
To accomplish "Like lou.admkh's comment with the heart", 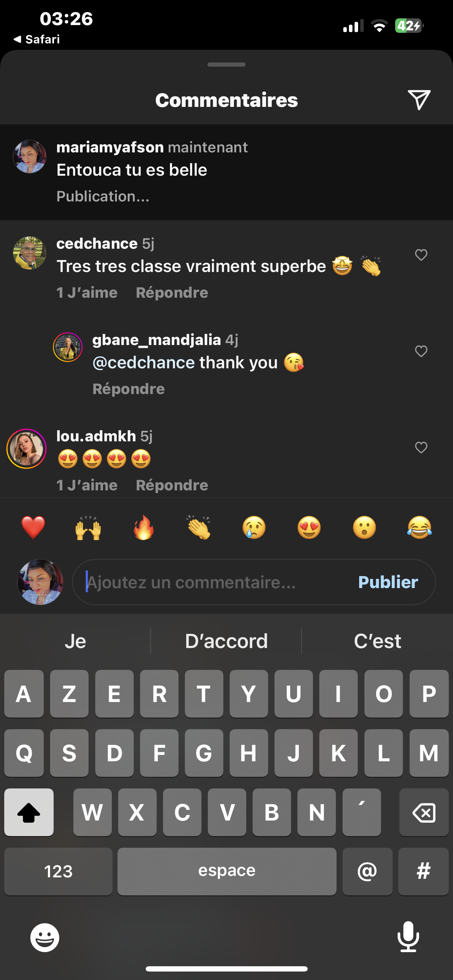I will pos(421,447).
